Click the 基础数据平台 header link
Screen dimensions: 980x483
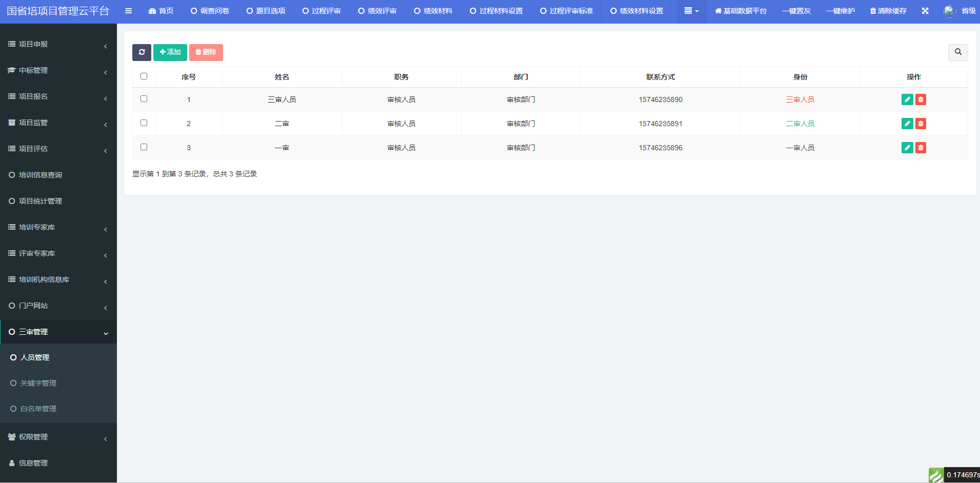click(x=741, y=11)
